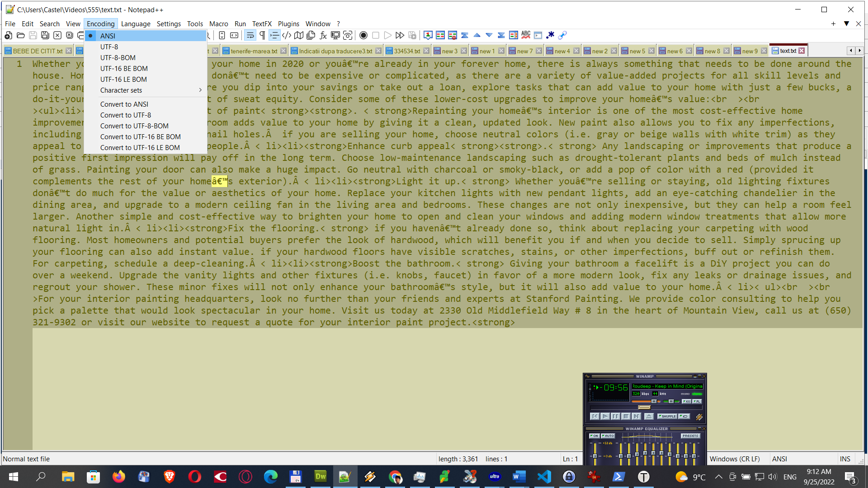Open the Winamp equalizer PRESETS dropdown

(690, 436)
